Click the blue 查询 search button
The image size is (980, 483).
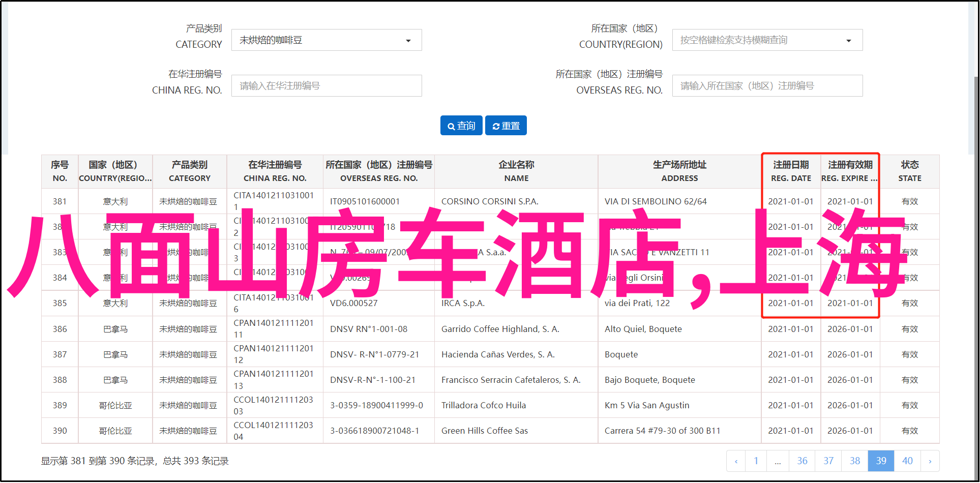tap(461, 126)
